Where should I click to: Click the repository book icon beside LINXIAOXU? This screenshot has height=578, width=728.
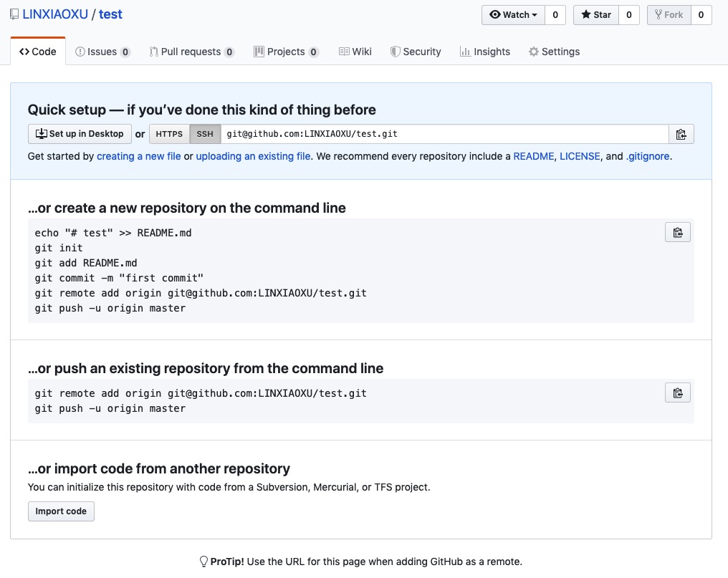point(14,14)
